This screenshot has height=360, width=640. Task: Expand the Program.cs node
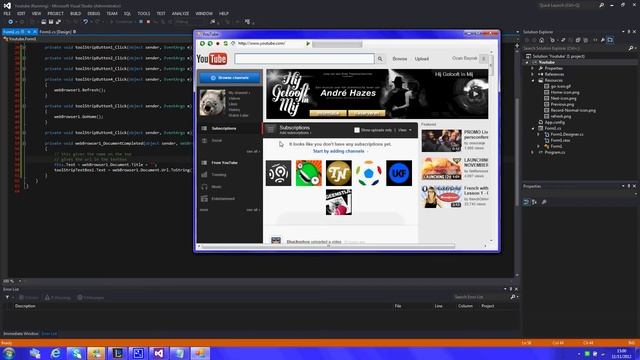click(533, 152)
